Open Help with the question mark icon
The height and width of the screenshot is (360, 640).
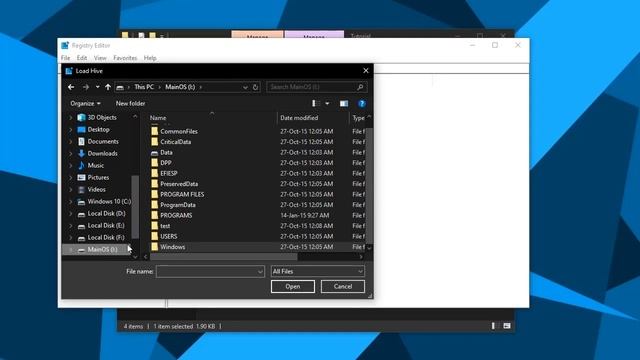(x=362, y=104)
